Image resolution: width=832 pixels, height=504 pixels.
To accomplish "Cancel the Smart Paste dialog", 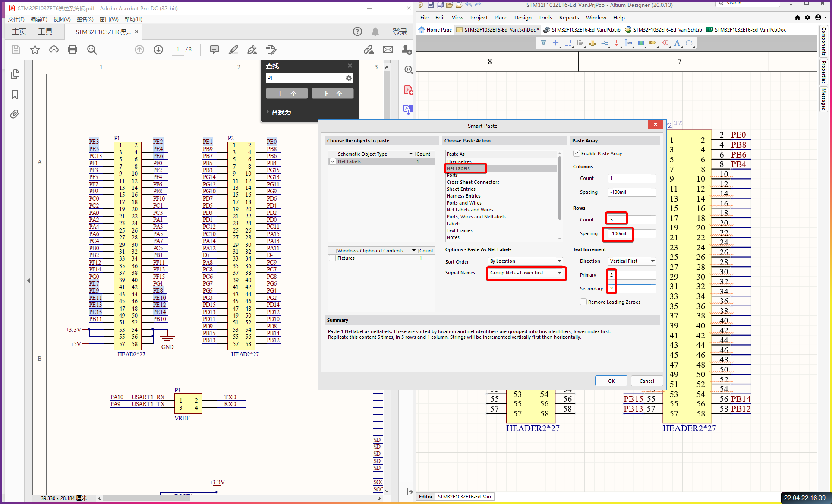I will [x=646, y=381].
